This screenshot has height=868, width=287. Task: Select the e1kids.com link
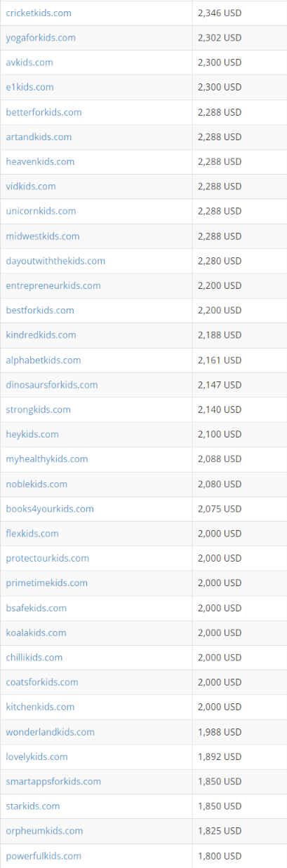(29, 88)
